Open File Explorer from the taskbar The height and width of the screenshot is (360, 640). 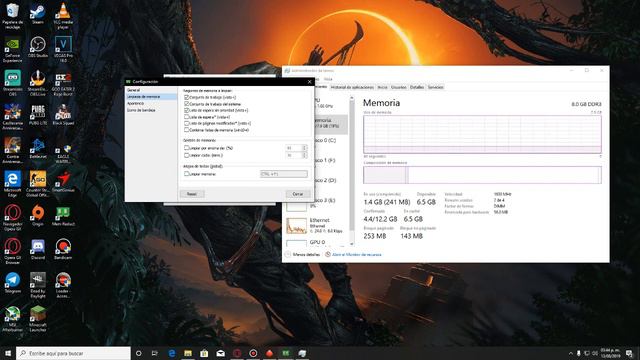188,353
